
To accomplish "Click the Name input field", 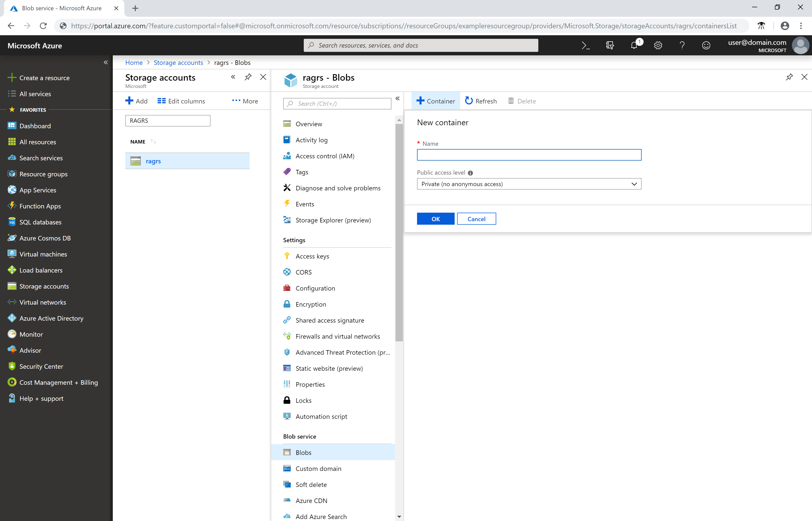I will click(529, 154).
